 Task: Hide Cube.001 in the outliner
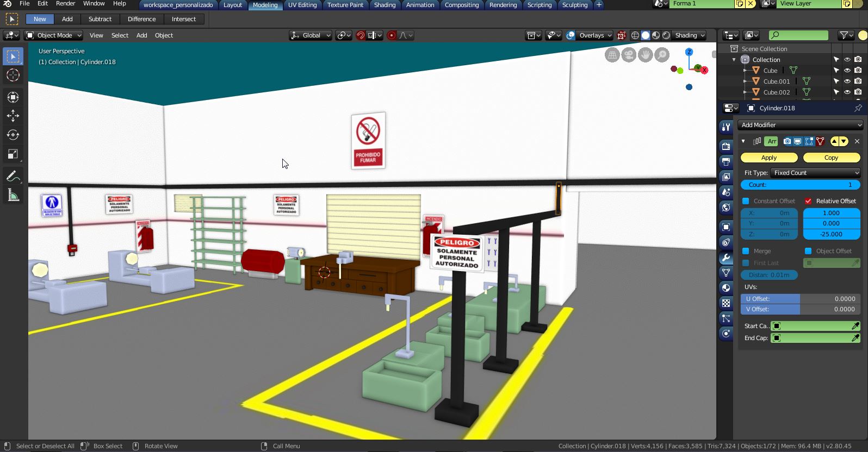[x=847, y=81]
